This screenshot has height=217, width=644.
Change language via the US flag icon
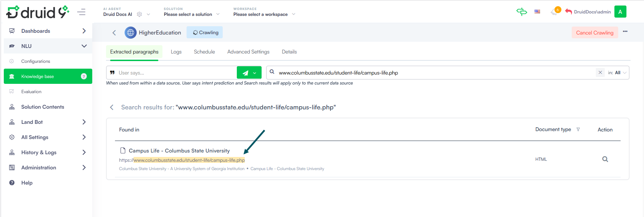(537, 12)
